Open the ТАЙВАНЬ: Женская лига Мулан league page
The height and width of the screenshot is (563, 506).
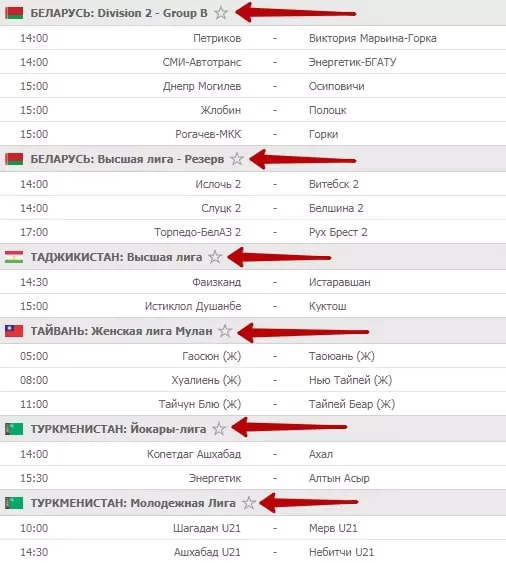click(x=121, y=331)
